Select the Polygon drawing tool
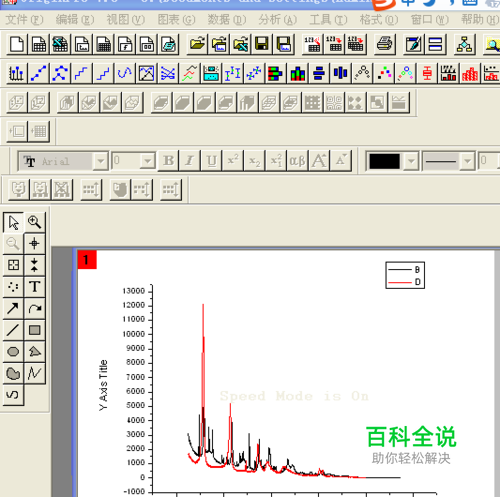Viewport: 500px width, 497px height. pyautogui.click(x=34, y=352)
